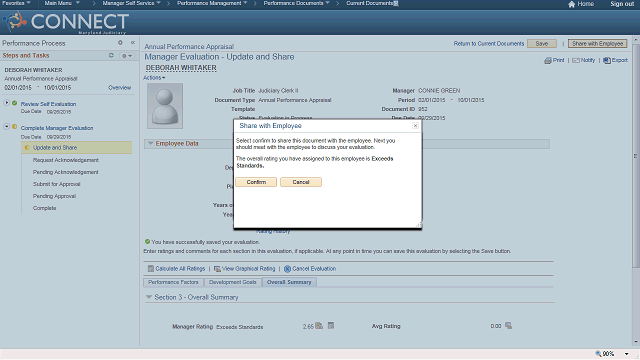Open the Home page via house icon
640x360 pixels.
[571, 4]
